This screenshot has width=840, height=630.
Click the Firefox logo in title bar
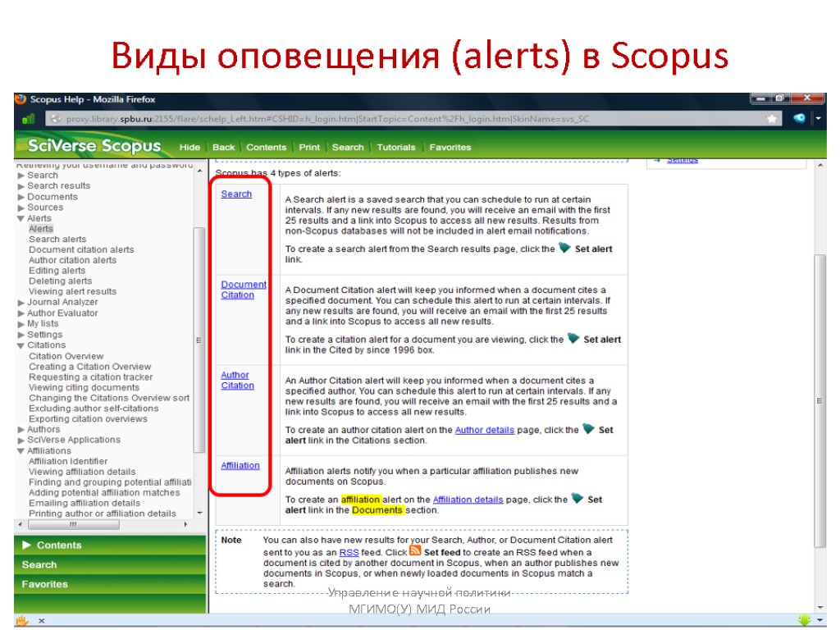tap(21, 99)
